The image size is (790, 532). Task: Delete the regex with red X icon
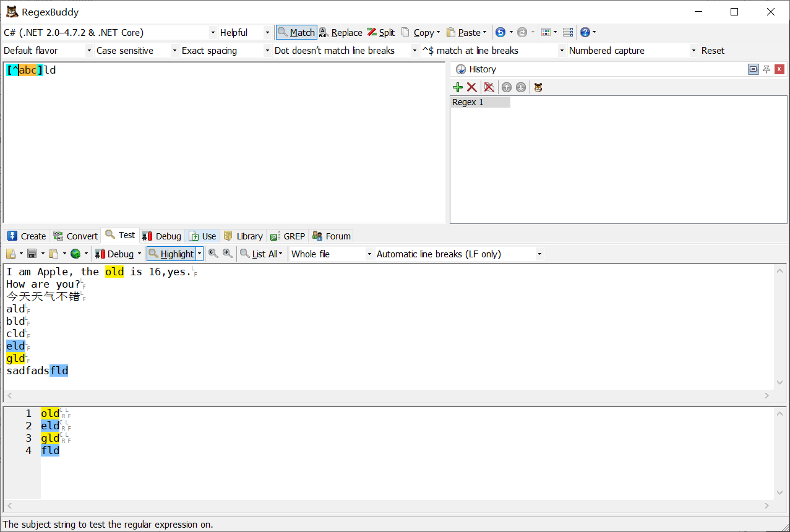(x=471, y=87)
